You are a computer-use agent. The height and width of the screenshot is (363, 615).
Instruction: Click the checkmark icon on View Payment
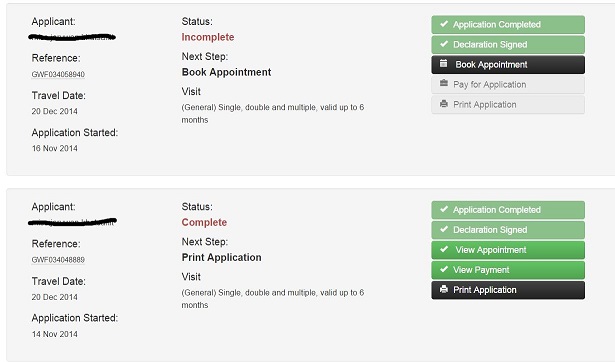[444, 269]
